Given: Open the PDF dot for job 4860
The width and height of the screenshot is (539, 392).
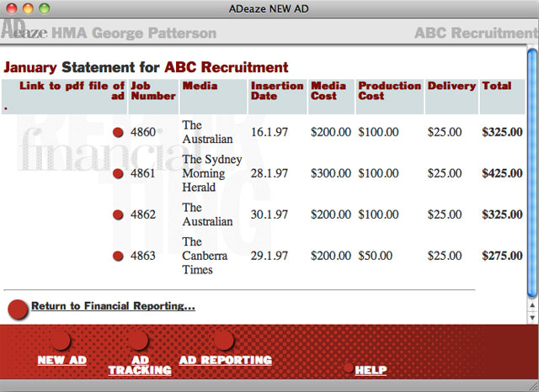Looking at the screenshot, I should [118, 132].
